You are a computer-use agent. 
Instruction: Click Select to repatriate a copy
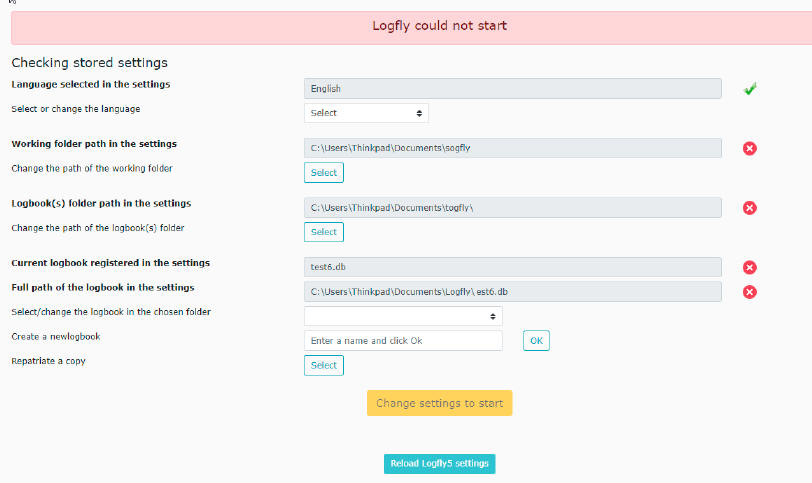click(x=324, y=365)
